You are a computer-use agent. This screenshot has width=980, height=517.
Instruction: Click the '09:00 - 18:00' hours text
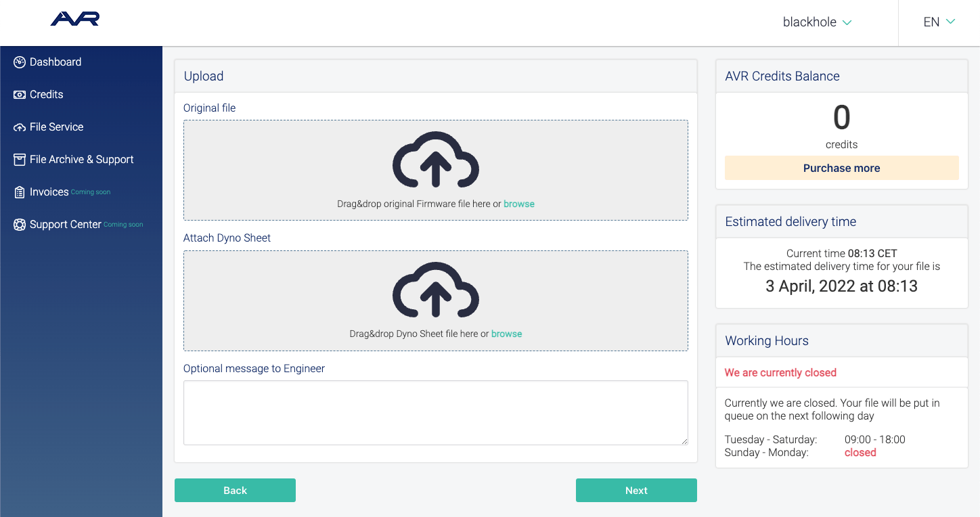pos(875,440)
